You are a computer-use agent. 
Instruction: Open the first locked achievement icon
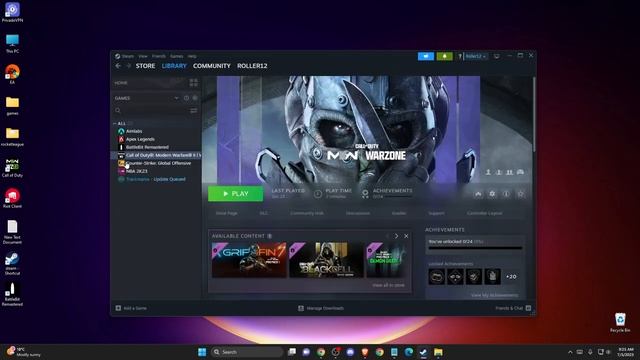436,277
